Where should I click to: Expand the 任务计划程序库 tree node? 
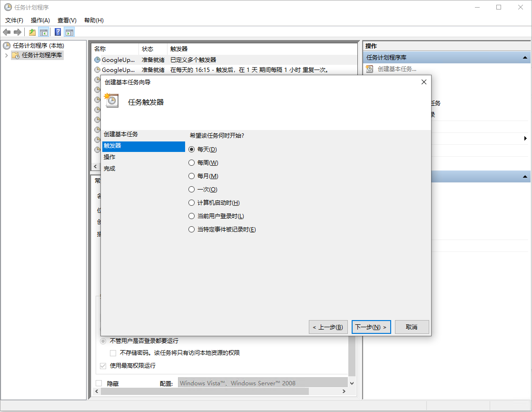click(6, 55)
